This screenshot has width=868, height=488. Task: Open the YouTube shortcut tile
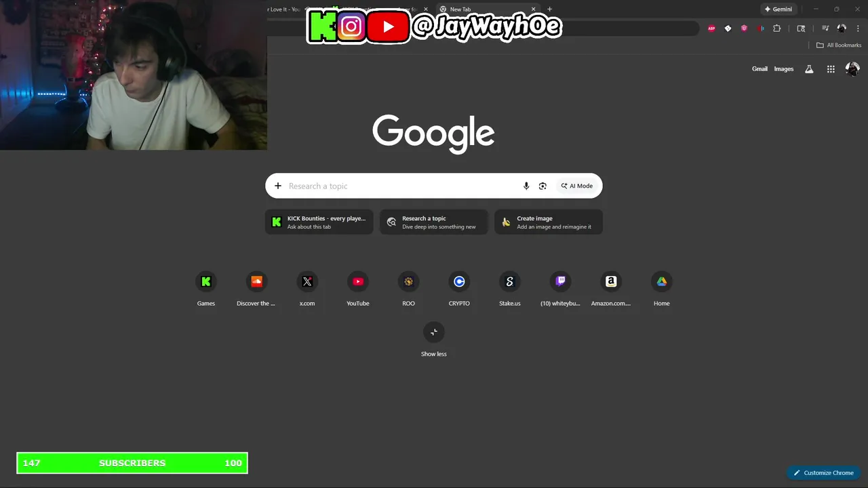tap(358, 289)
